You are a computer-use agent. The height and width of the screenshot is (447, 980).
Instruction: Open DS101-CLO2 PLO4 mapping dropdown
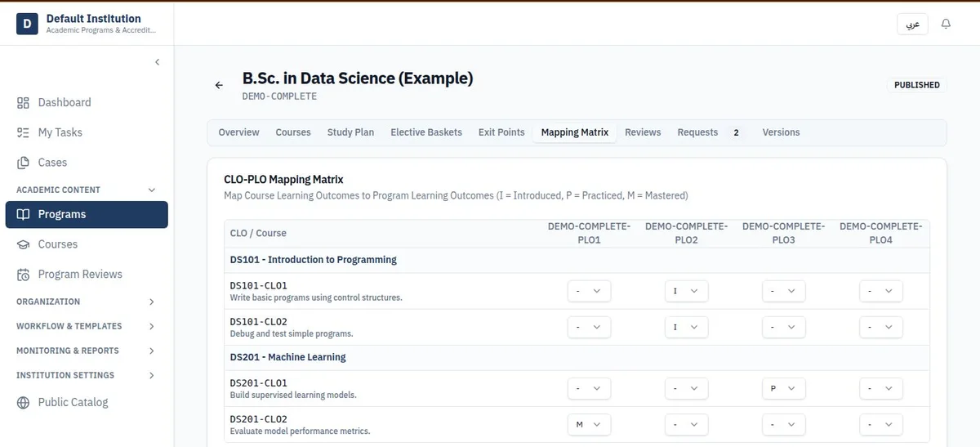pyautogui.click(x=881, y=327)
